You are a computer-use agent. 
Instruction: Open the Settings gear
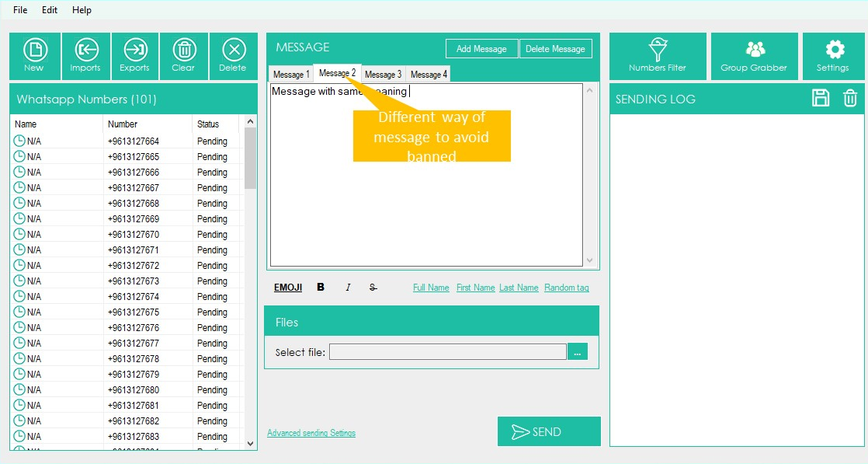click(834, 55)
